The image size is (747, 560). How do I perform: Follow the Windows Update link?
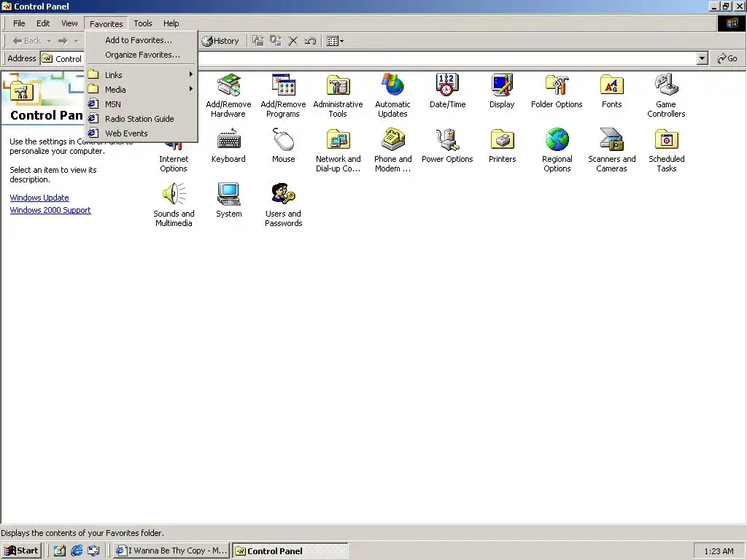click(x=39, y=198)
